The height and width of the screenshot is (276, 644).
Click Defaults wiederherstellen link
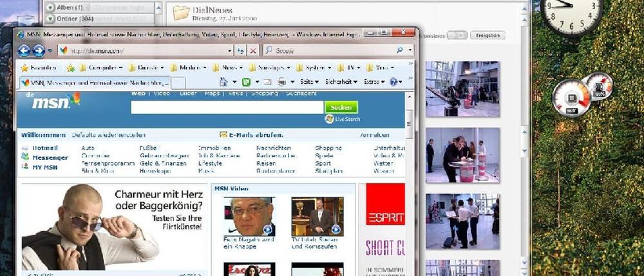[x=108, y=135]
